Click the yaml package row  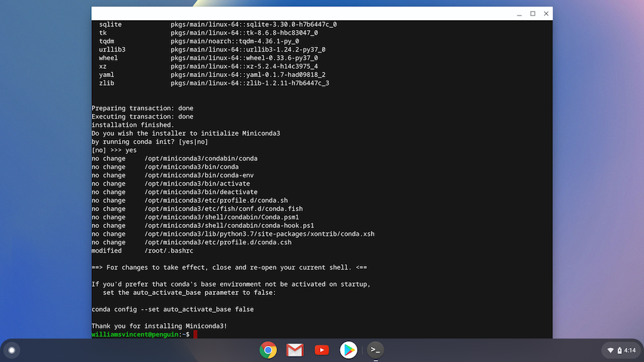click(212, 74)
